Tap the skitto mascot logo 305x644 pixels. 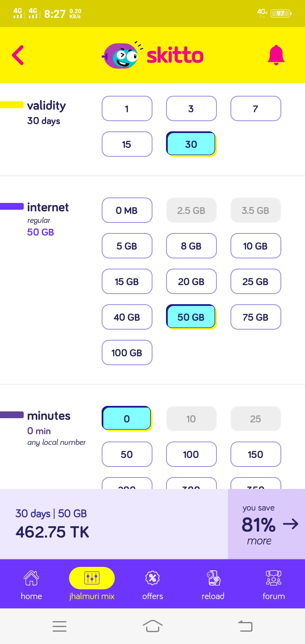[121, 56]
